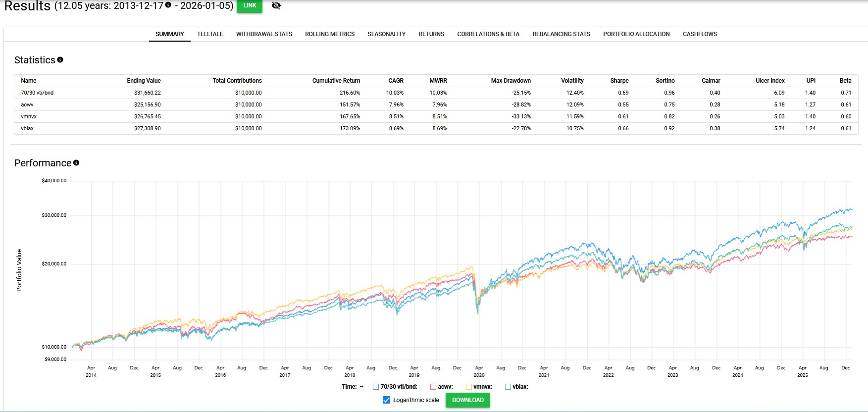Screen dimensions: 868x412
Task: Click the Ending Value column header
Action: pyautogui.click(x=144, y=81)
